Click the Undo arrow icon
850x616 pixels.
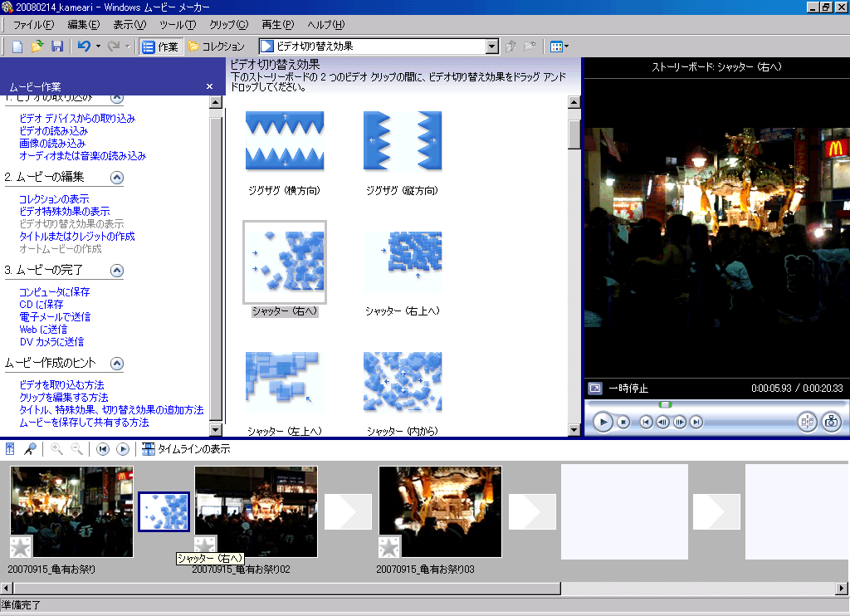coord(84,46)
